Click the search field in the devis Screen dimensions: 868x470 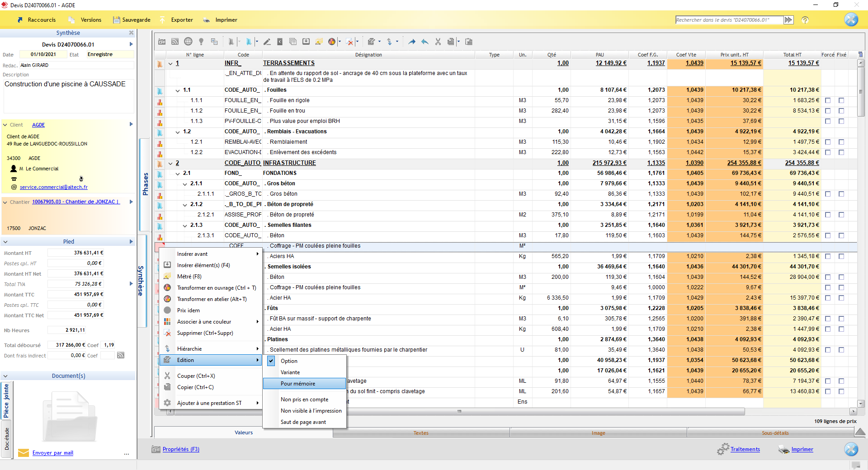pyautogui.click(x=728, y=20)
